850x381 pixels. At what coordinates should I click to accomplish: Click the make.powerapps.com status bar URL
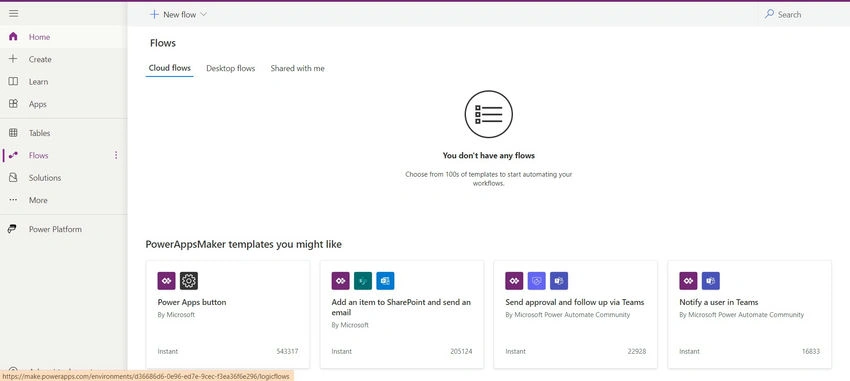146,376
